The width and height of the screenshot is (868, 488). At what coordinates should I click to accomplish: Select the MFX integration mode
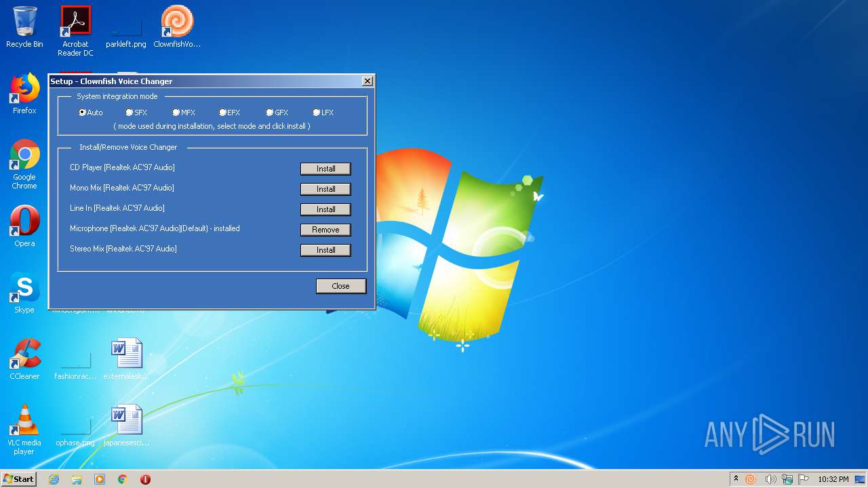(x=184, y=113)
